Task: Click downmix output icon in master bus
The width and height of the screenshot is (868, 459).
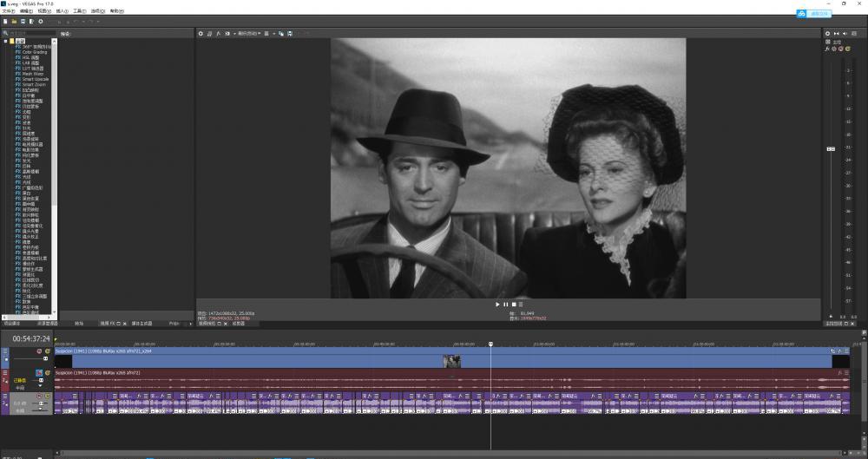Action: [837, 33]
